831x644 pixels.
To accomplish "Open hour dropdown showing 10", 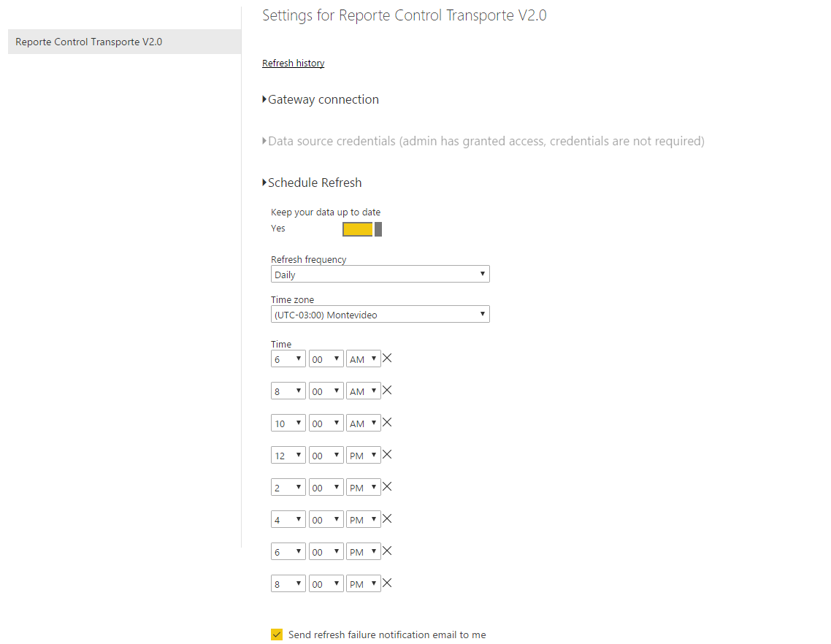I will [288, 423].
